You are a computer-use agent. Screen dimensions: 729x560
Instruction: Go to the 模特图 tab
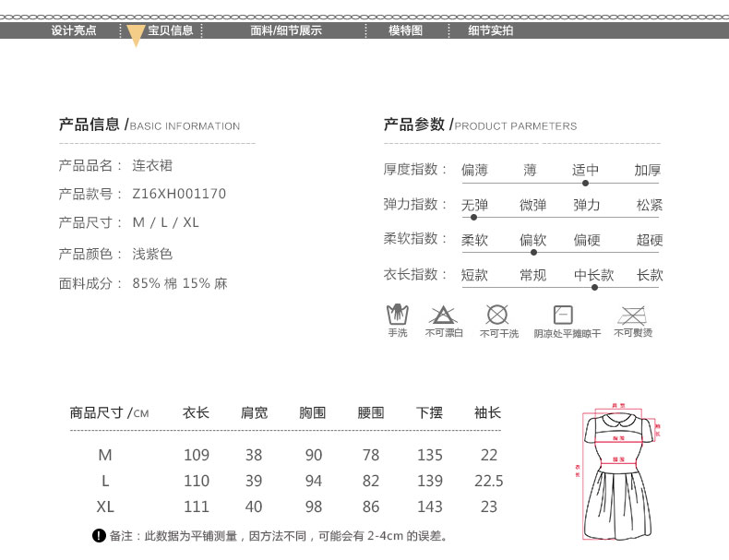pos(405,30)
